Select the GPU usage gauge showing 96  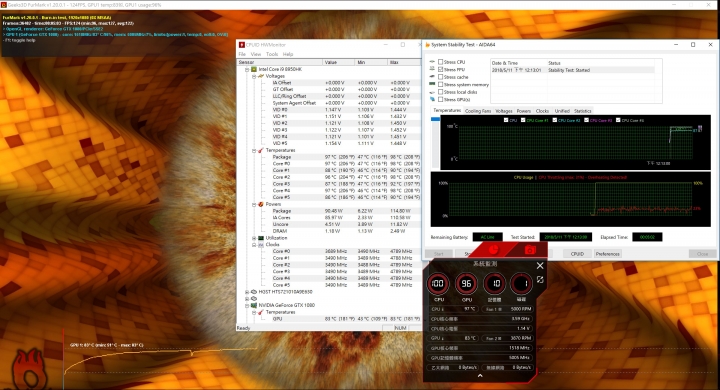(x=466, y=283)
